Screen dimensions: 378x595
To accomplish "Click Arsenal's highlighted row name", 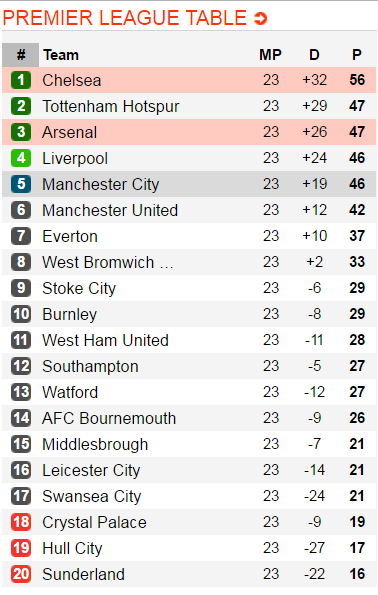I will coord(69,132).
